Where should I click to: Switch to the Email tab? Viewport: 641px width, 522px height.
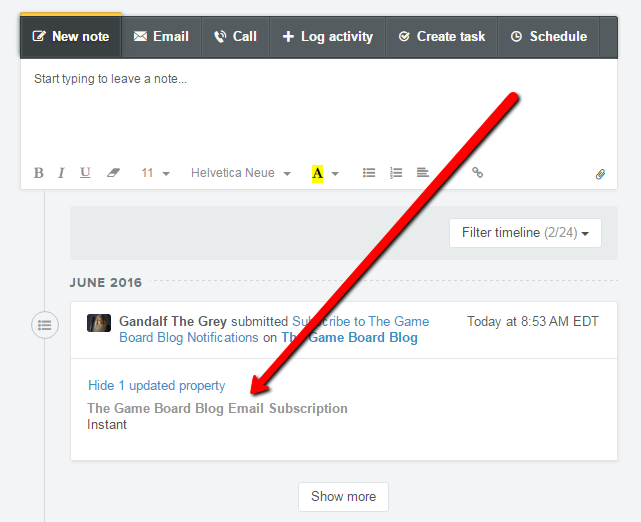pos(161,36)
